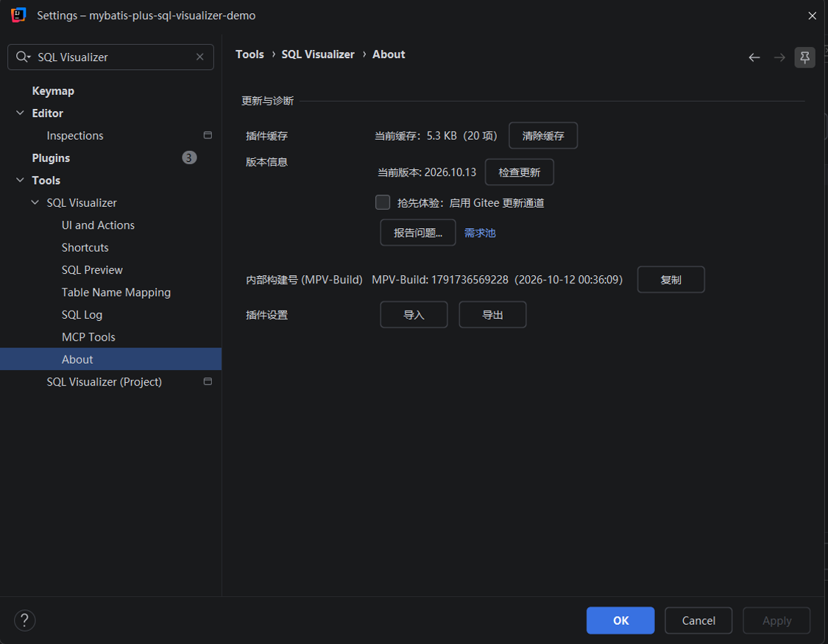Collapse the Tools tree node
828x644 pixels.
20,180
